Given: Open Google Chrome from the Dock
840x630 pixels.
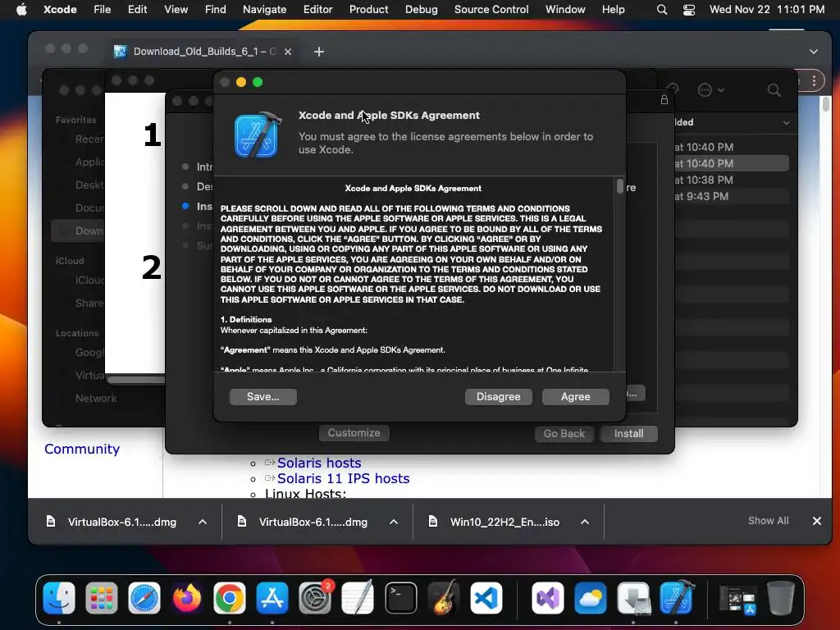Looking at the screenshot, I should click(x=230, y=597).
